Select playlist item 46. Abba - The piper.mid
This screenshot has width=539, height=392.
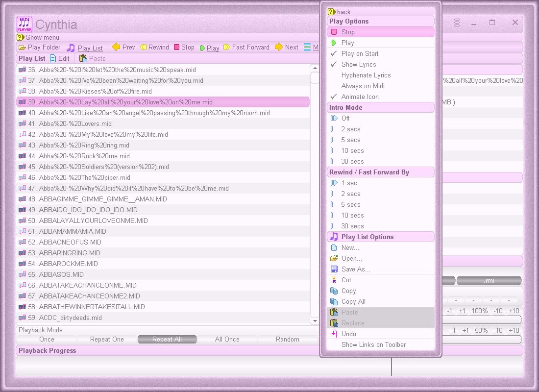163,177
